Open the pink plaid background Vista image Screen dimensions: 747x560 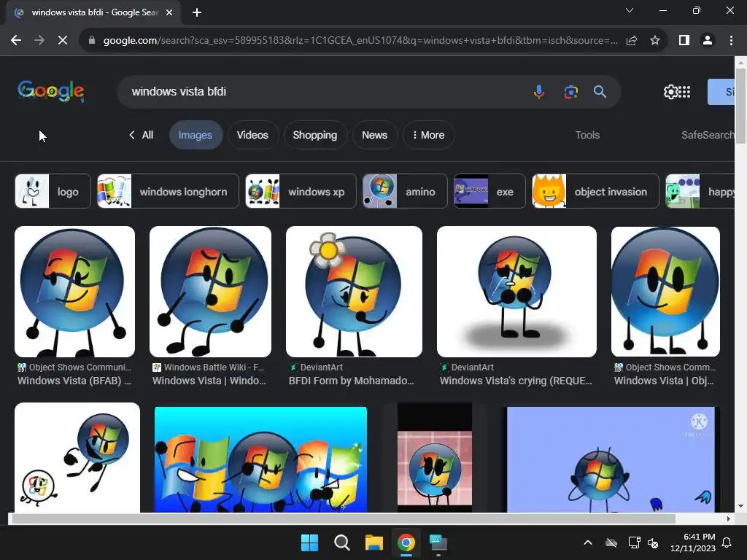click(435, 458)
